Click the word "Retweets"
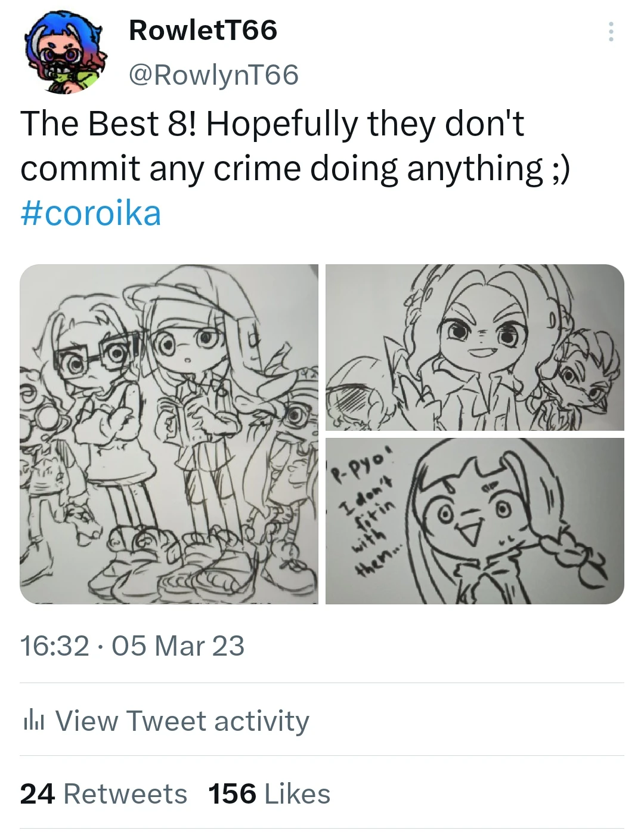Screen dimensions: 644x840 [126, 793]
